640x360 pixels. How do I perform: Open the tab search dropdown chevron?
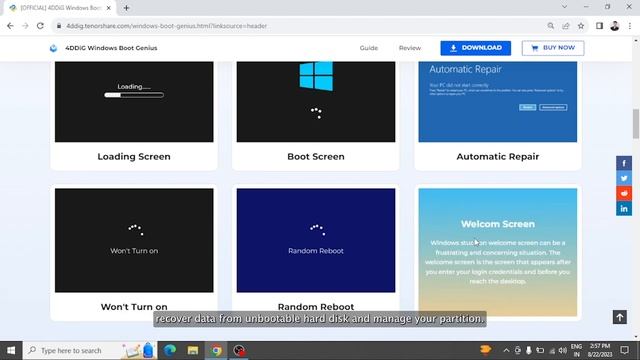click(x=564, y=7)
